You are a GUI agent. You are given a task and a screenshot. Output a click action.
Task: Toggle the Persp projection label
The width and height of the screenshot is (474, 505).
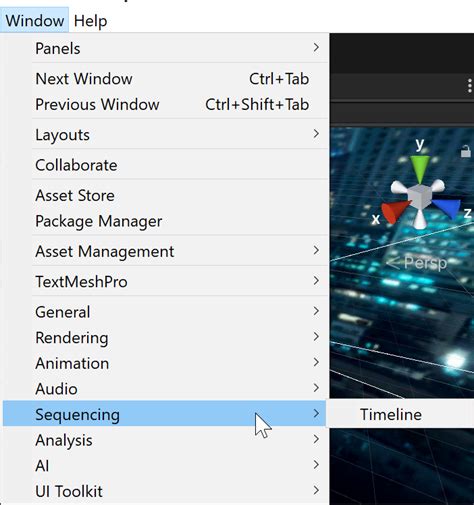417,263
